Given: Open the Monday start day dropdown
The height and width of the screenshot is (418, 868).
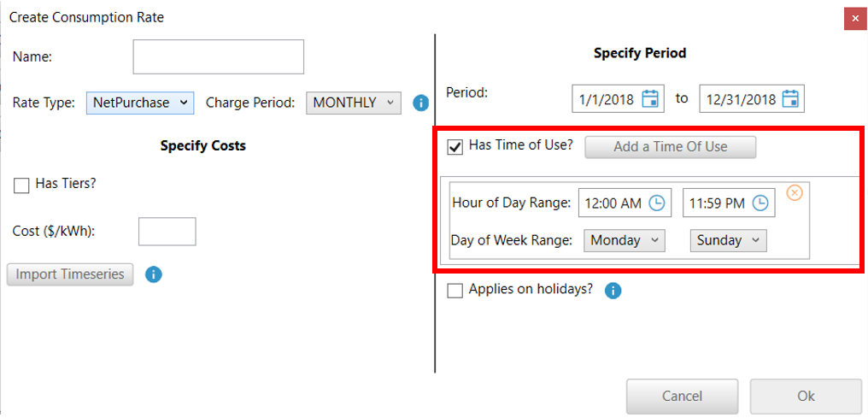Looking at the screenshot, I should [625, 241].
